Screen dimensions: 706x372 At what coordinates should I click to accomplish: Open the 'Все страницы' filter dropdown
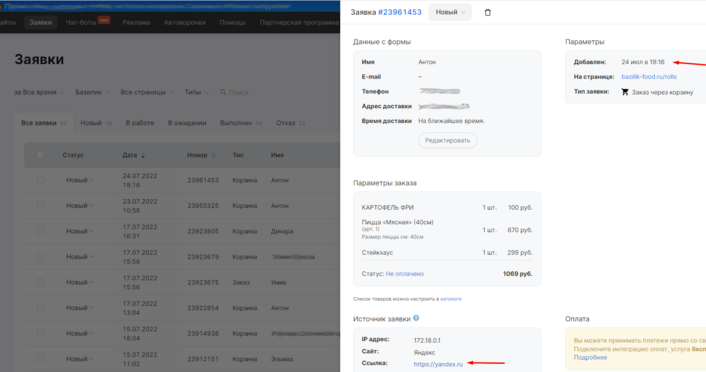(147, 92)
